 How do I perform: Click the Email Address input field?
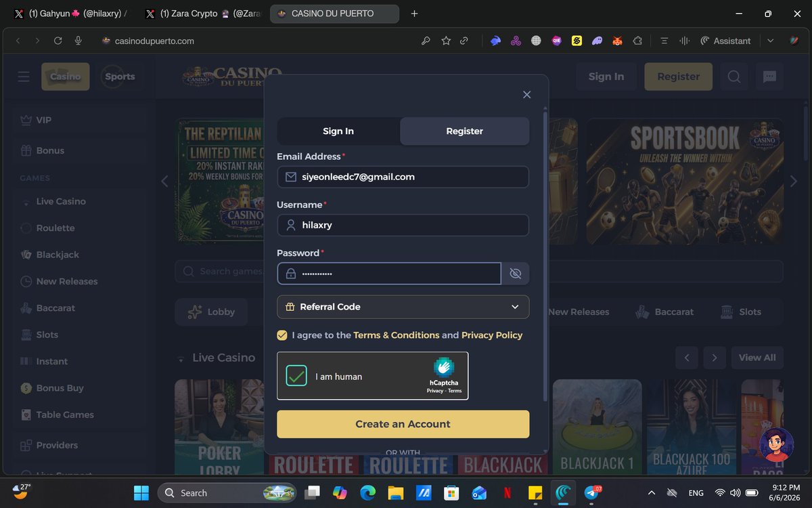pos(403,177)
